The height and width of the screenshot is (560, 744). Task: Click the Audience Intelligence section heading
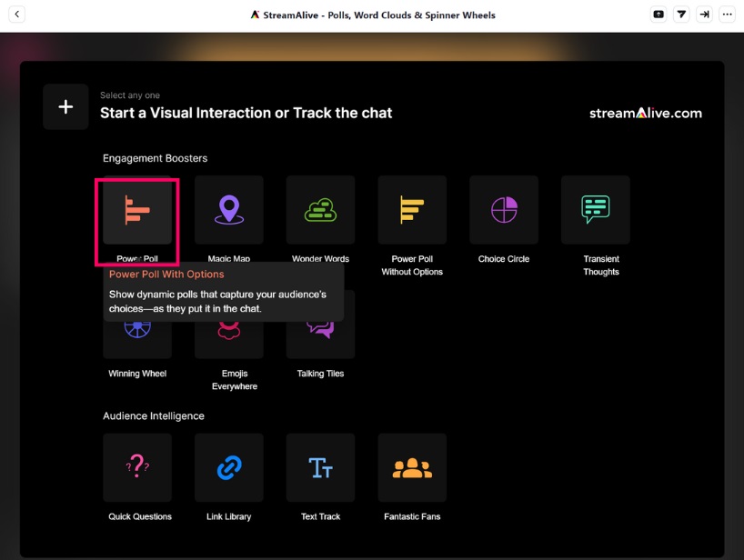154,415
